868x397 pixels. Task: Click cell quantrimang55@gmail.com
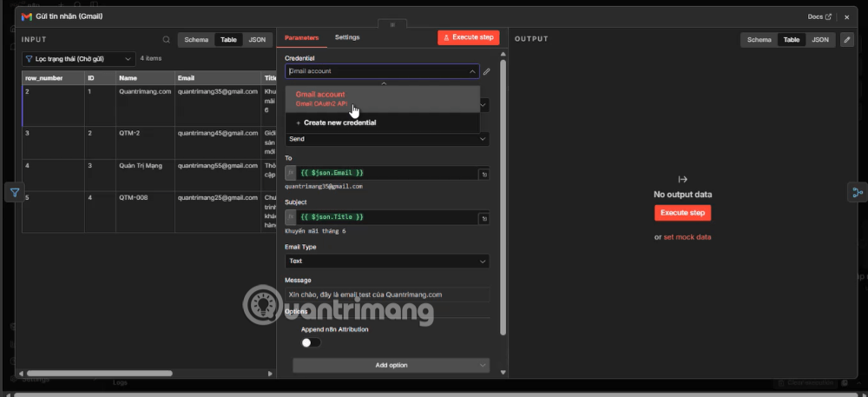218,166
